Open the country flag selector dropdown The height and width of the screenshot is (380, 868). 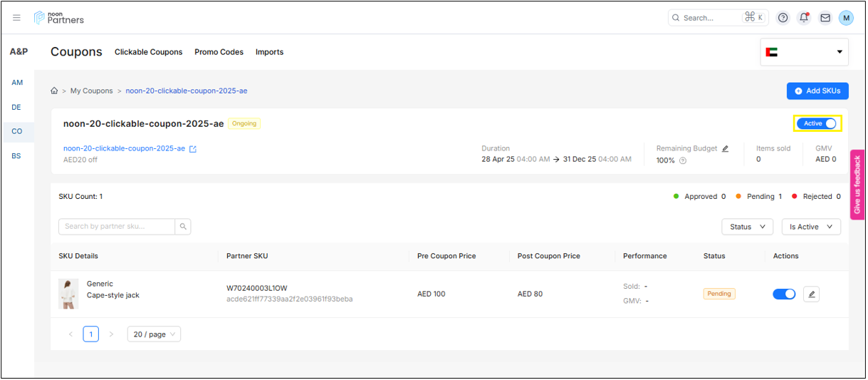click(804, 52)
